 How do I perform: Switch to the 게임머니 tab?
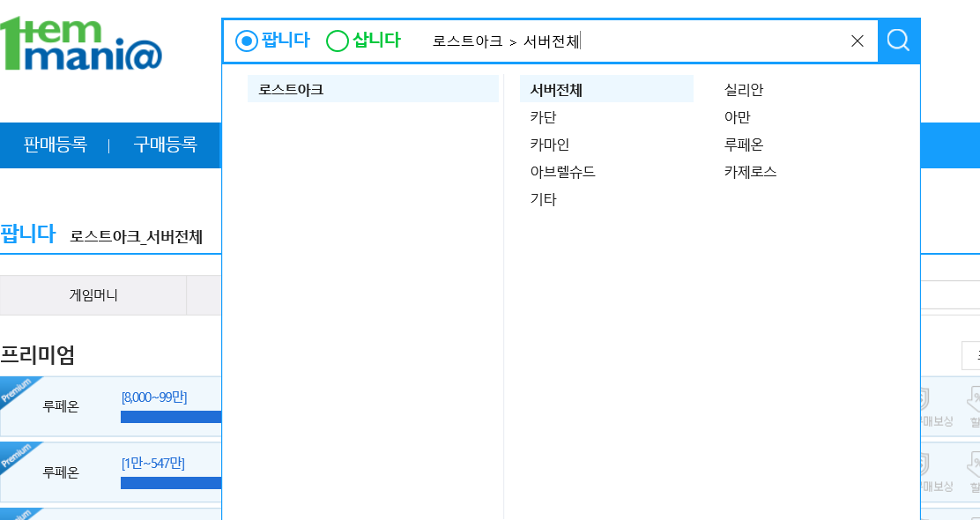tap(93, 295)
